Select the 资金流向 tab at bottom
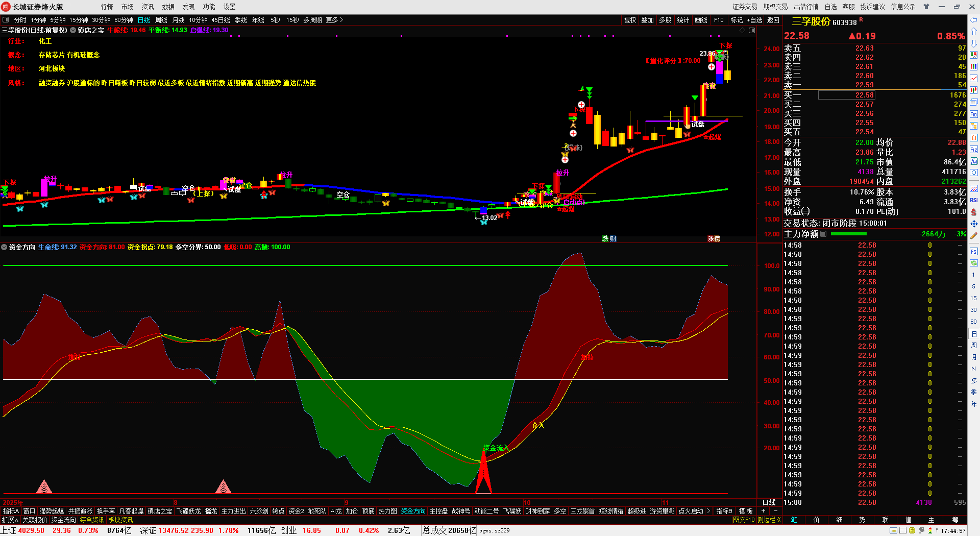The image size is (980, 536). 63,520
